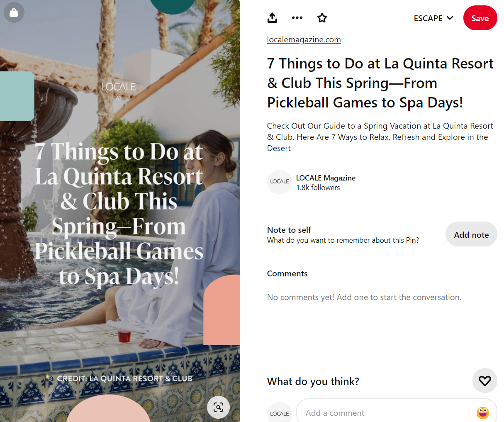The image size is (504, 422).
Task: Click the Comments section heading
Action: 287,273
